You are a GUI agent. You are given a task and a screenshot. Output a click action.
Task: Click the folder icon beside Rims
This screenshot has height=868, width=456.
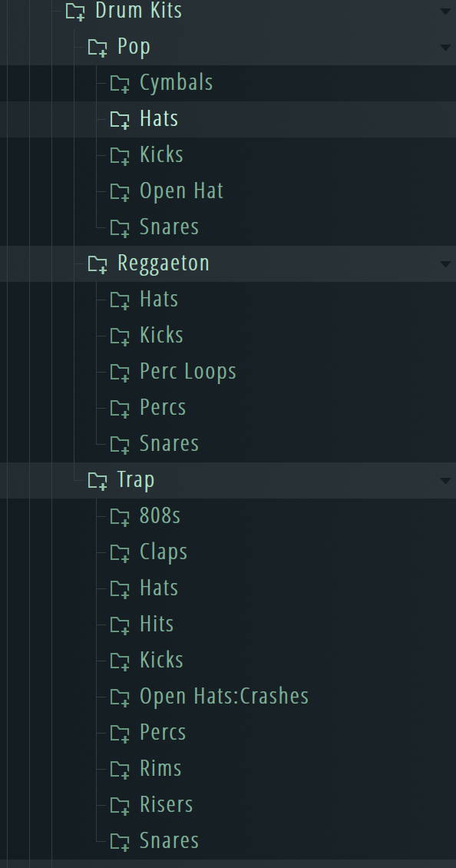tap(120, 770)
